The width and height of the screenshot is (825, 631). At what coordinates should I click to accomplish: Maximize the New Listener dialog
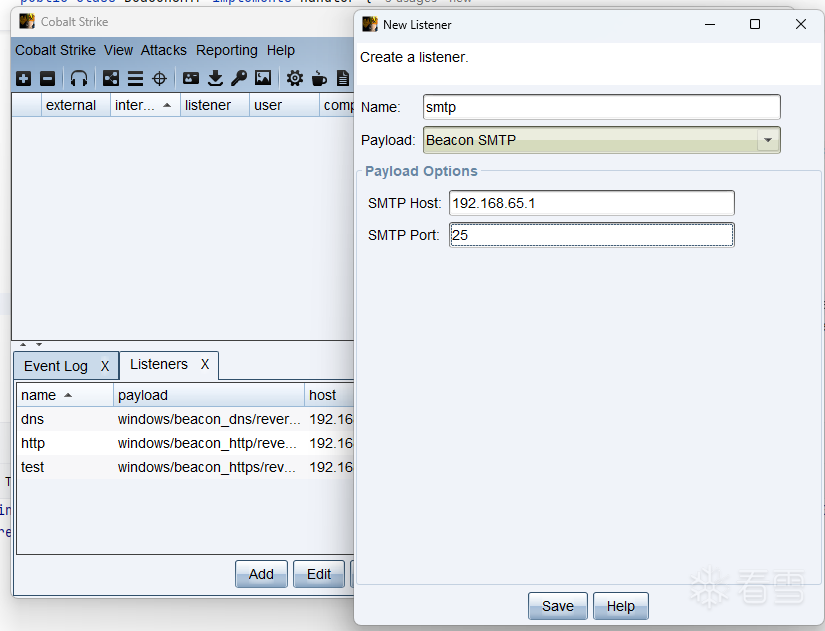[x=755, y=24]
